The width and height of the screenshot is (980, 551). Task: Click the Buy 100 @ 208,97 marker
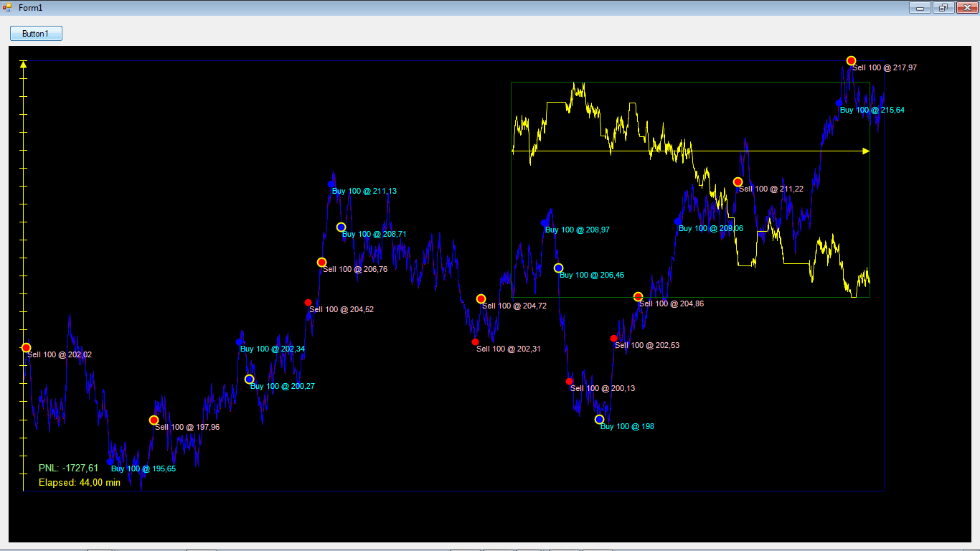click(545, 223)
